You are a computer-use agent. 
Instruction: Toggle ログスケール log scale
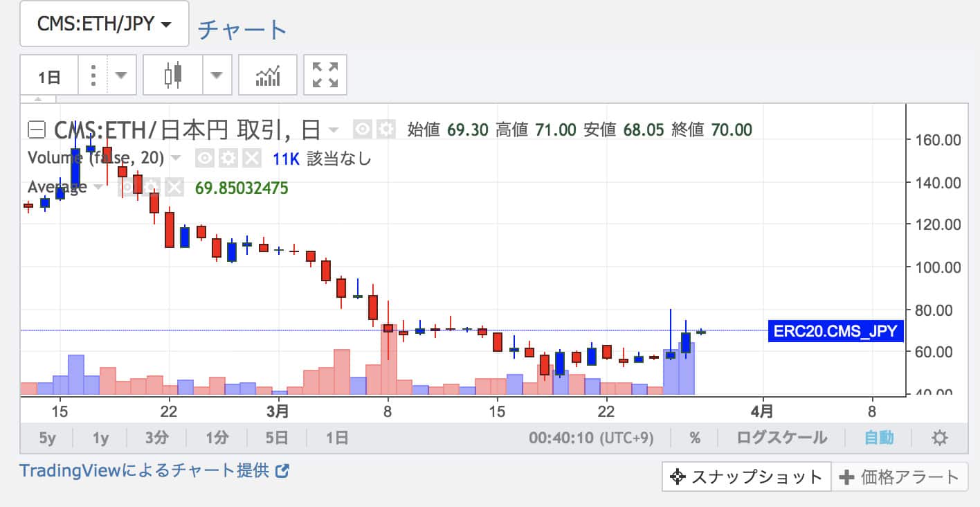point(781,438)
